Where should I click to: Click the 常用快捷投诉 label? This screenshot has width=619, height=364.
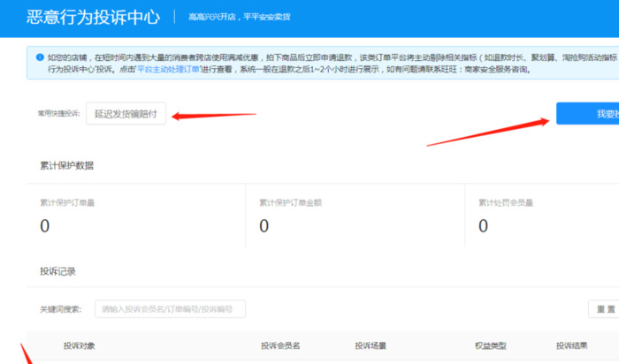(59, 114)
